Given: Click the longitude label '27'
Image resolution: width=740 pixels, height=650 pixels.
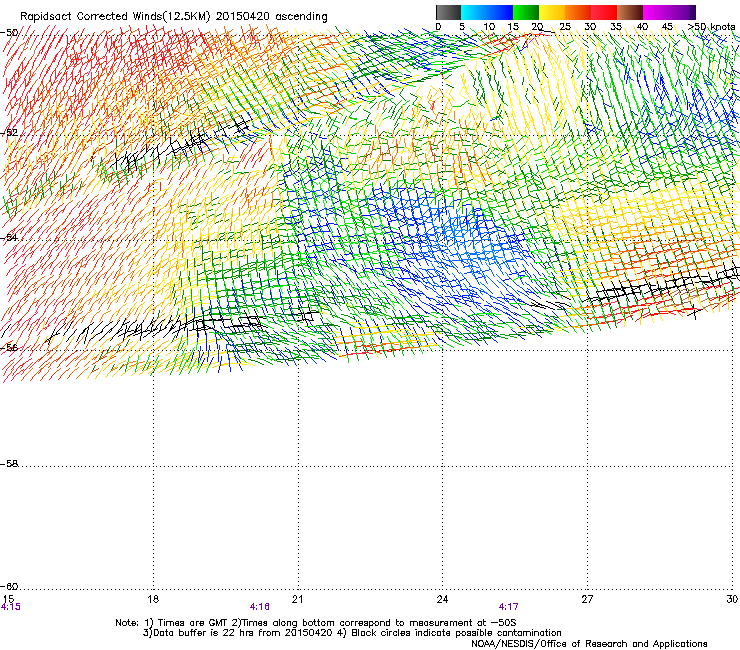Looking at the screenshot, I should click(x=587, y=599).
